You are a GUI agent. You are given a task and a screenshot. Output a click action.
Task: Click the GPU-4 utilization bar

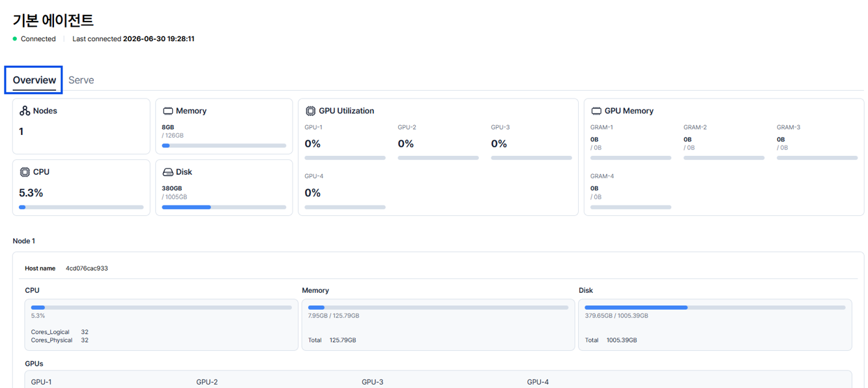[345, 207]
